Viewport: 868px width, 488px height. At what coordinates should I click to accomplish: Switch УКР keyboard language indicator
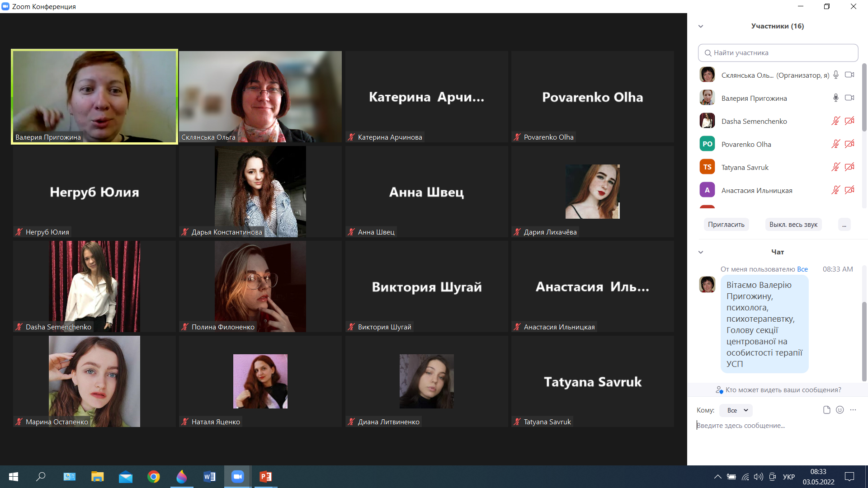789,477
